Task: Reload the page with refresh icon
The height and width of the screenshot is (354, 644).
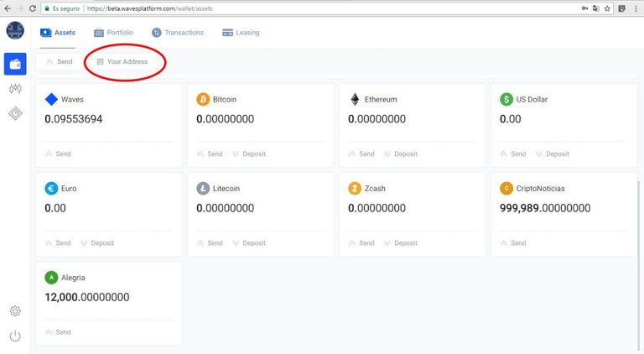Action: coord(33,8)
